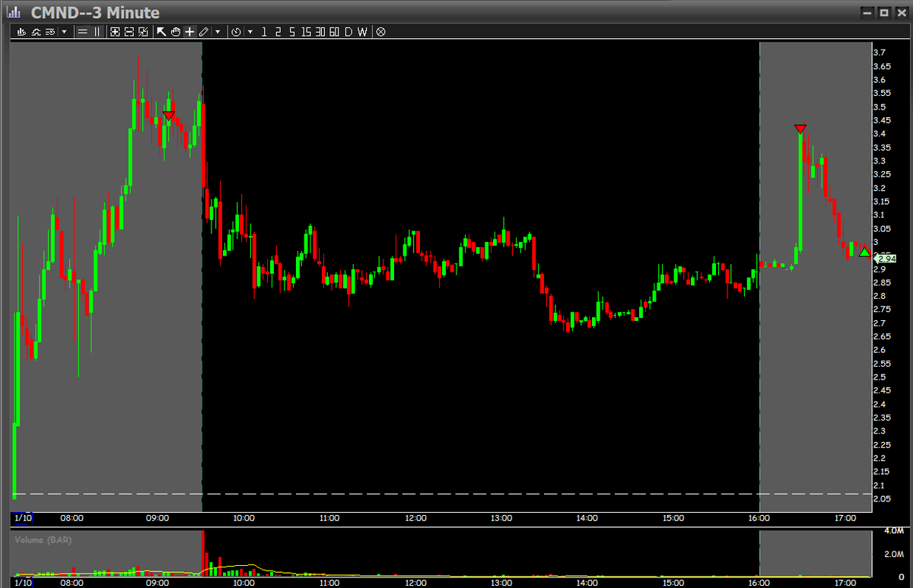Expand dropdown next to chart settings icons

[64, 32]
